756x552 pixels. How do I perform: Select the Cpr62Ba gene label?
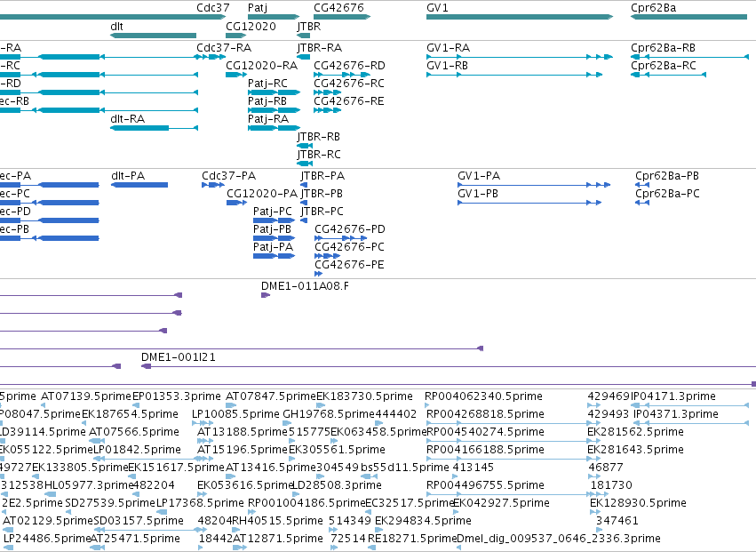coord(653,8)
